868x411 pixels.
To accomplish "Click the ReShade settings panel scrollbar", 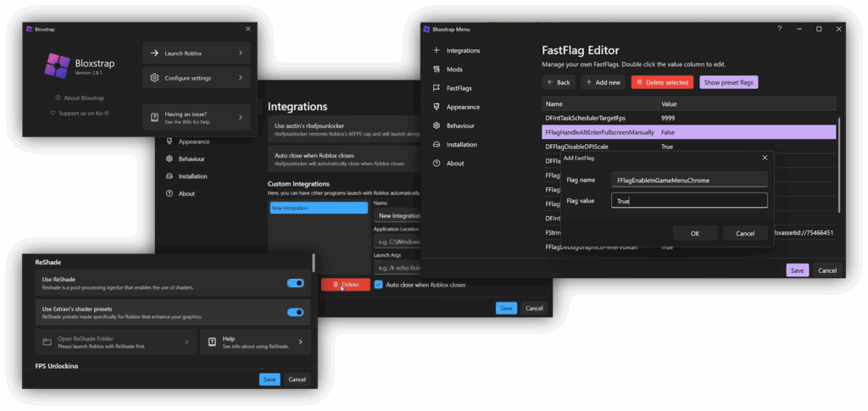I will point(314,263).
